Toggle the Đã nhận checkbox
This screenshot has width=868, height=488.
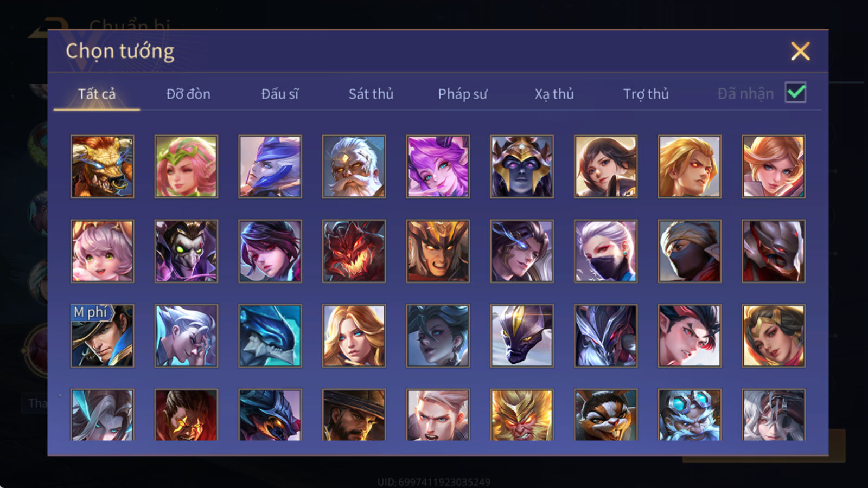[796, 93]
